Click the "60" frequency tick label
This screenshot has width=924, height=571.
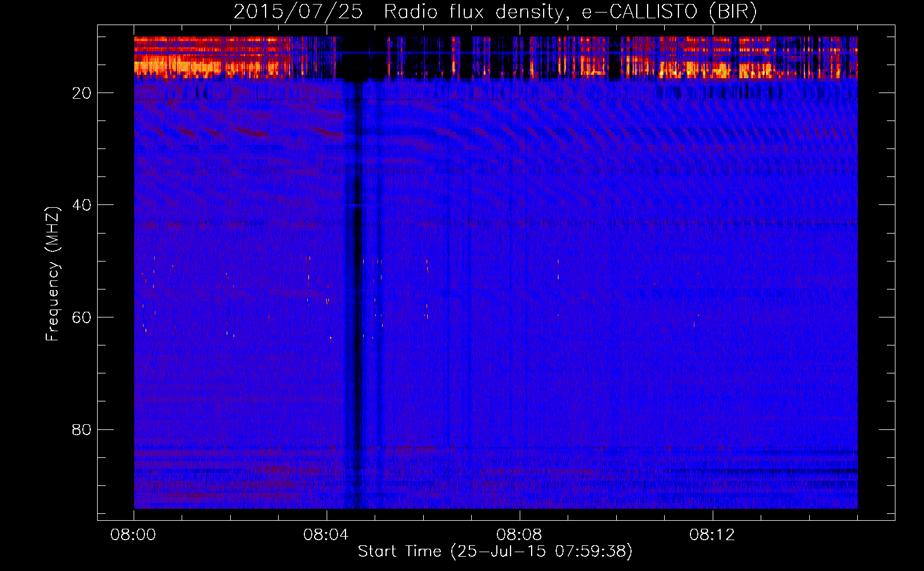point(82,317)
